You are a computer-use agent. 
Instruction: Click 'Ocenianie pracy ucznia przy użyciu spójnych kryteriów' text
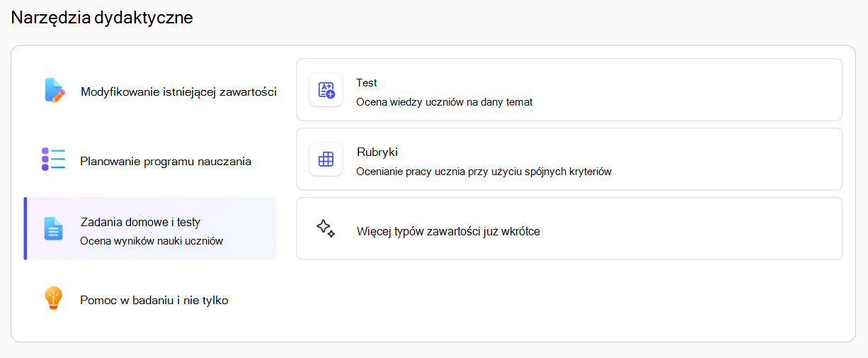(484, 172)
